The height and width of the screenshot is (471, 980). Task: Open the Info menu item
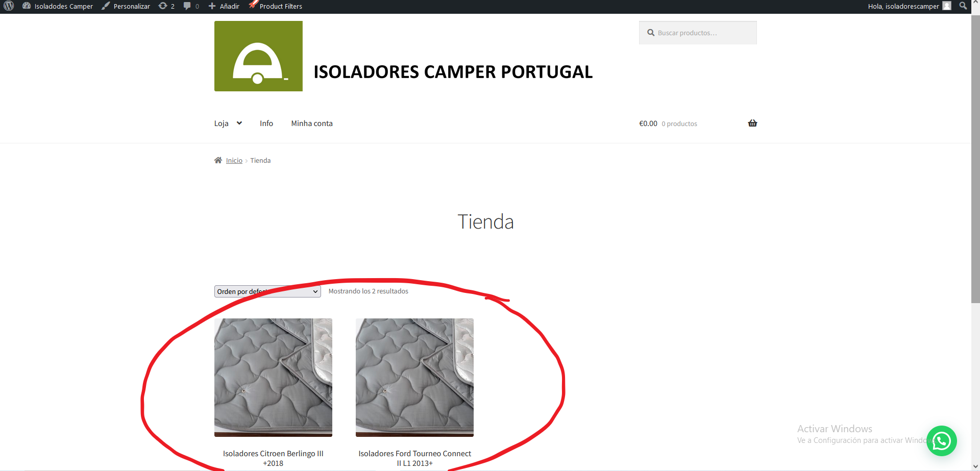[266, 123]
